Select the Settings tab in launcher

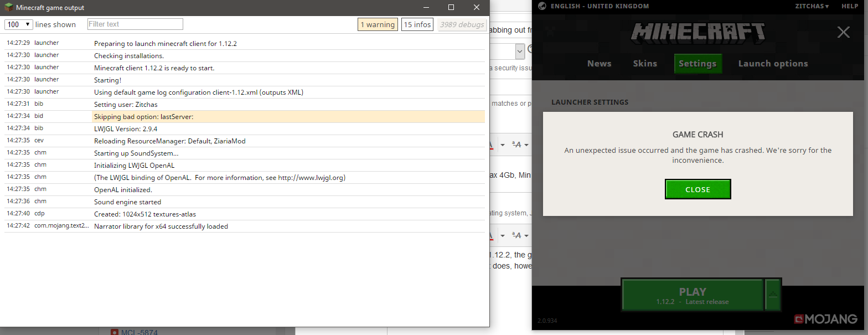697,64
